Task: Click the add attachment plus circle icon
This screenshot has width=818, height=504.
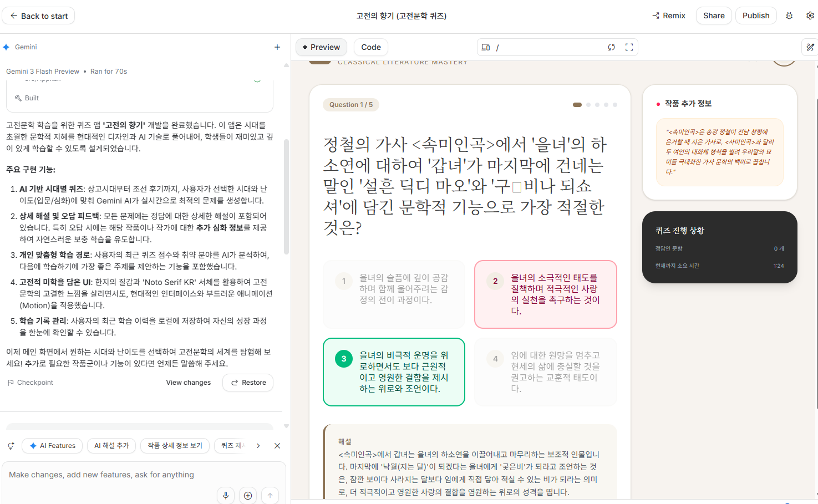Action: coord(248,495)
